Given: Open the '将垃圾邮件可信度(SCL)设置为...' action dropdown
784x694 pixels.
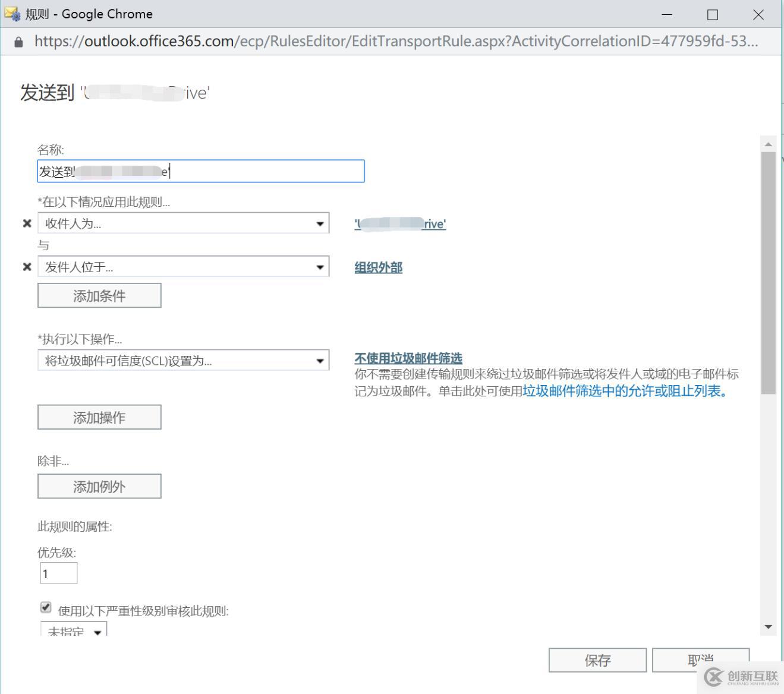Looking at the screenshot, I should click(x=183, y=361).
